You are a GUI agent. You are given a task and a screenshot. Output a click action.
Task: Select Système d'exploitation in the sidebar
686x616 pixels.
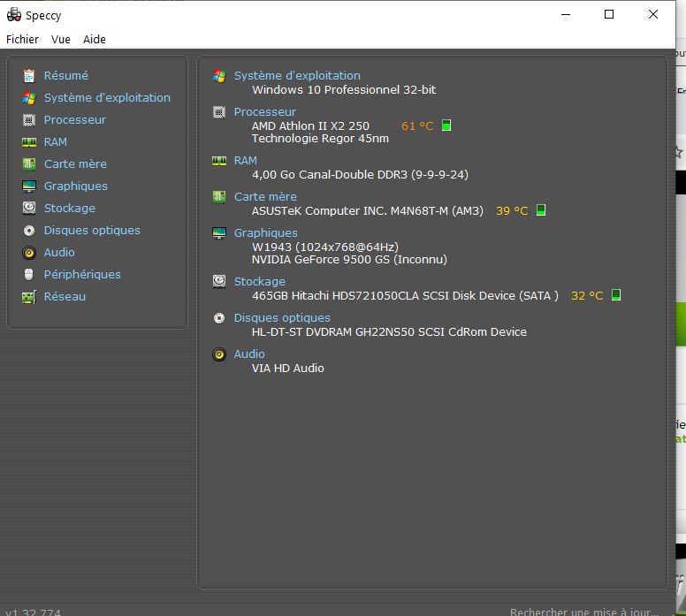coord(107,97)
